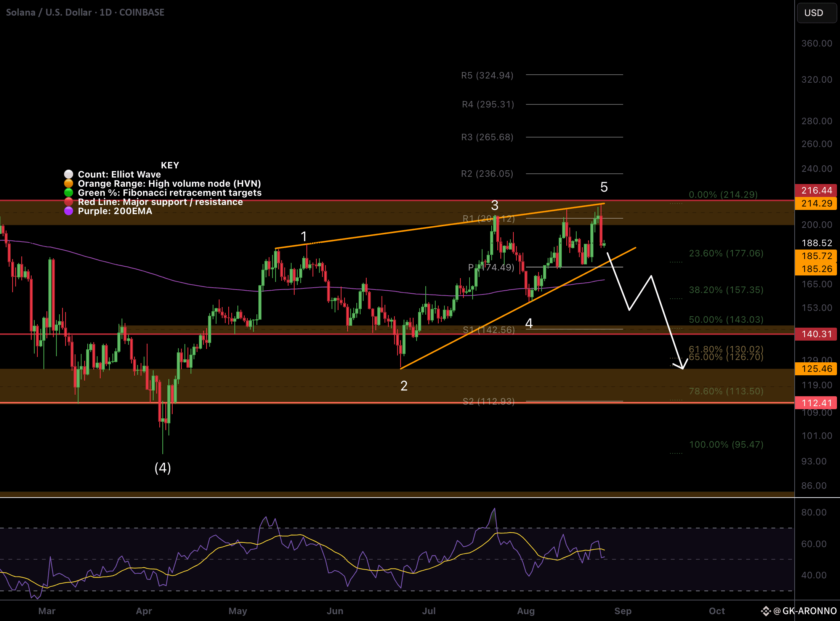The width and height of the screenshot is (840, 621).
Task: Click the RSI 40.00 scale value
Action: click(814, 575)
